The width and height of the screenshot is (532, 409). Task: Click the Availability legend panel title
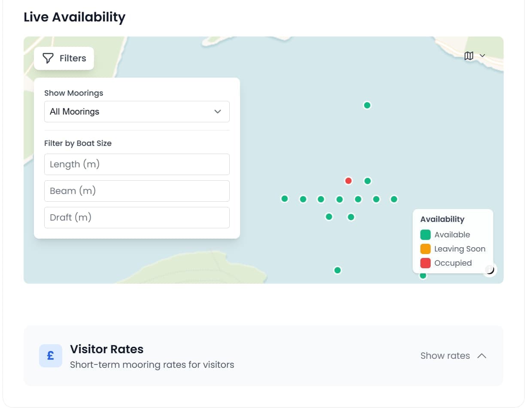click(442, 219)
